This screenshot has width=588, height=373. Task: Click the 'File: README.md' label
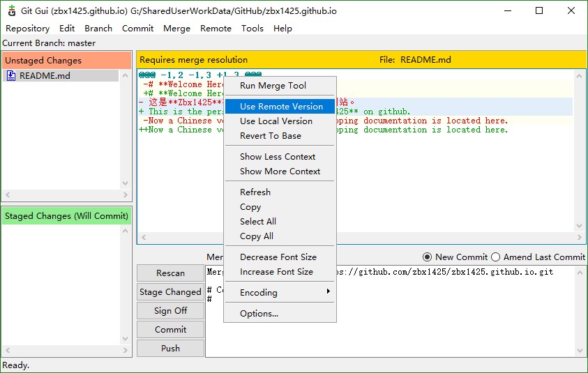point(415,60)
